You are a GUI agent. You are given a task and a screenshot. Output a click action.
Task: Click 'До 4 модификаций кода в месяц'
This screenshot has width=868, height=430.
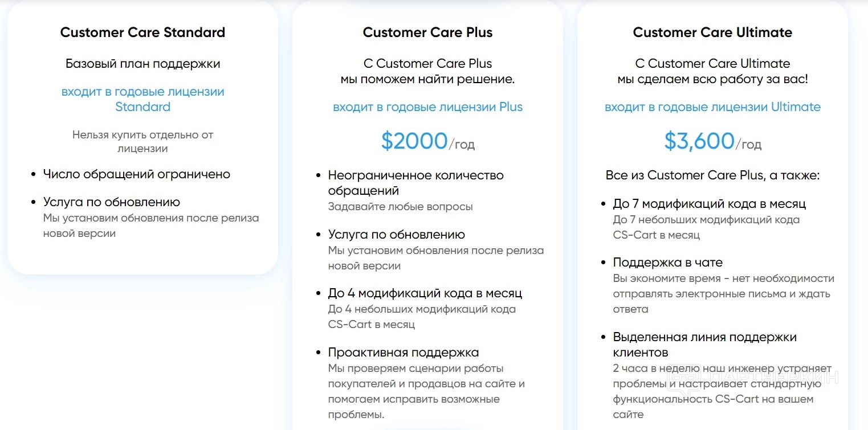(425, 293)
